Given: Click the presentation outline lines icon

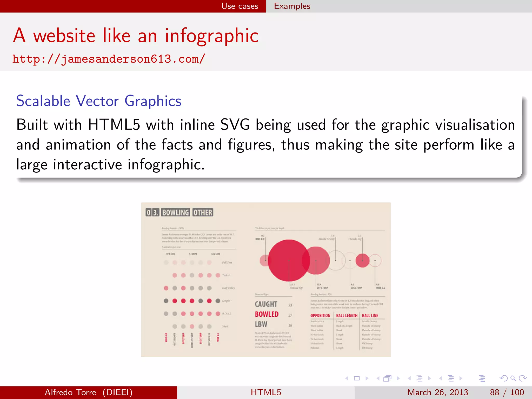Looking at the screenshot, I should click(x=482, y=378).
